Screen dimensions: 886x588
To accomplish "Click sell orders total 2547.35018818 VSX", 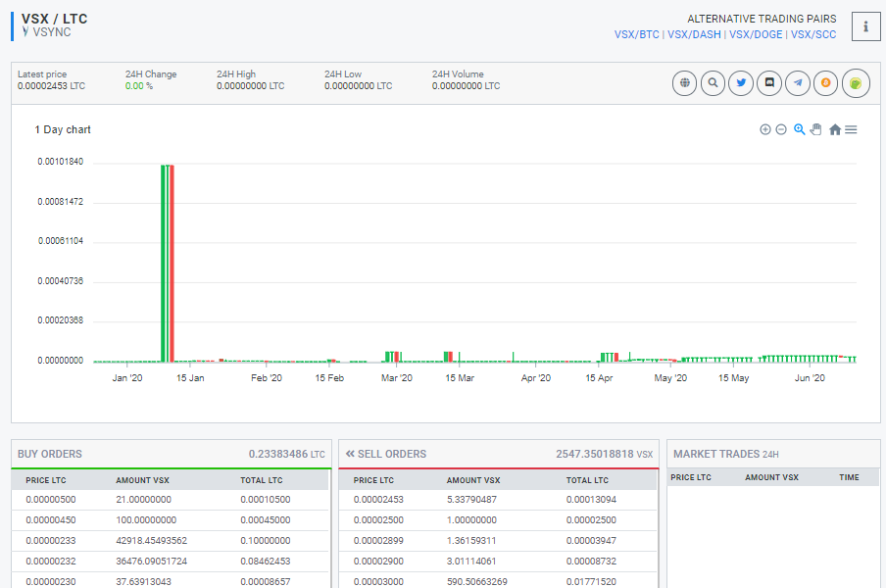I will (x=604, y=454).
